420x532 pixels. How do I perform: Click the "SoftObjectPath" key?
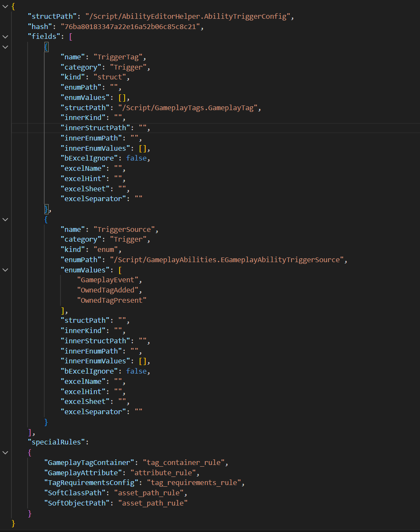pos(77,503)
